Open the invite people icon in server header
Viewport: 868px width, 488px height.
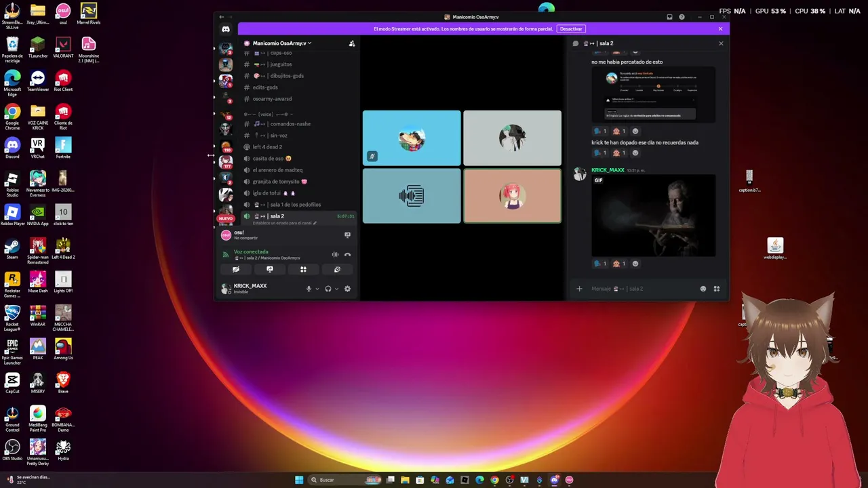[x=352, y=43]
